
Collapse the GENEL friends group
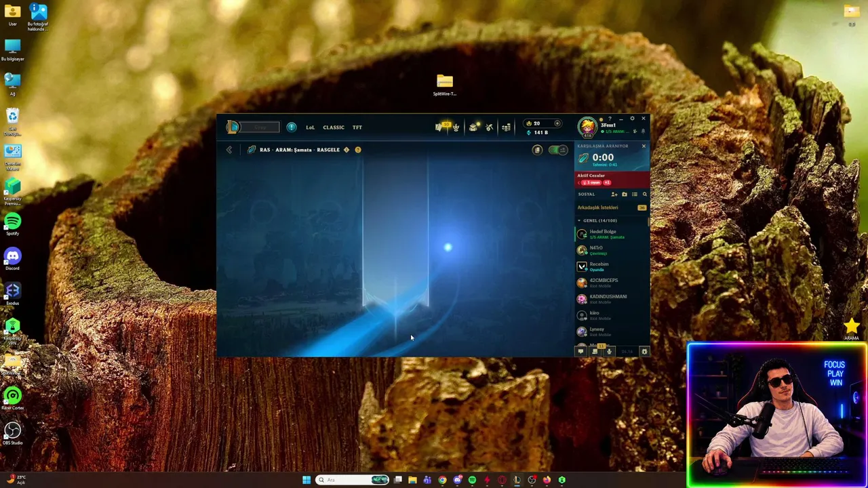[579, 220]
